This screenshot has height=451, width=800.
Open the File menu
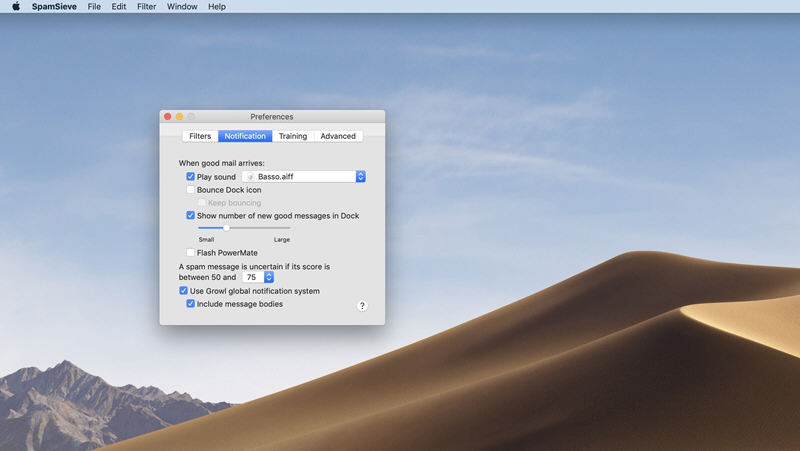pyautogui.click(x=94, y=7)
